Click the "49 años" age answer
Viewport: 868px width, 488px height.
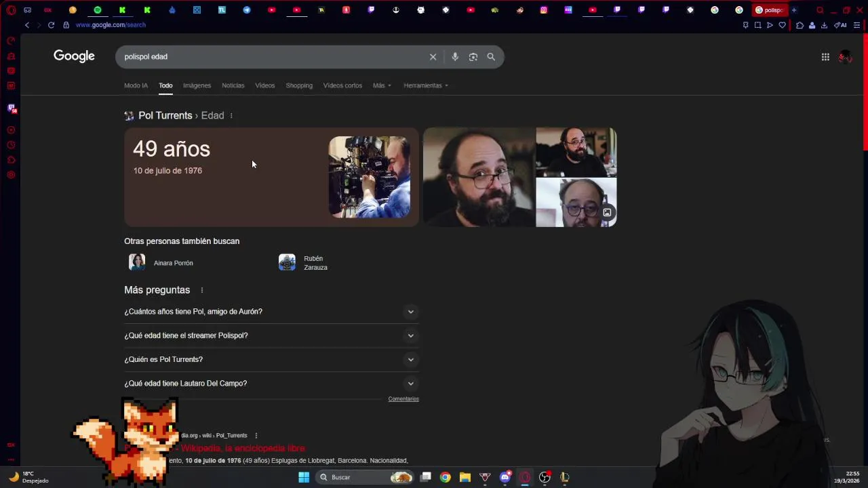(x=172, y=149)
